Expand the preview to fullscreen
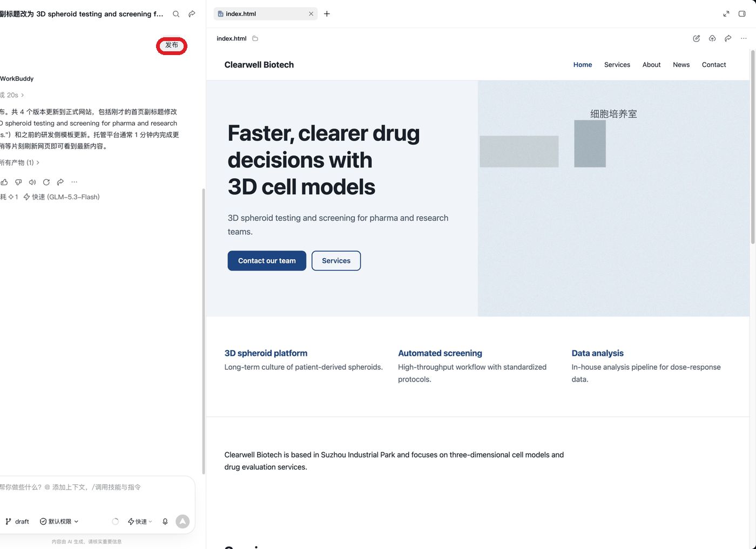 coord(726,14)
